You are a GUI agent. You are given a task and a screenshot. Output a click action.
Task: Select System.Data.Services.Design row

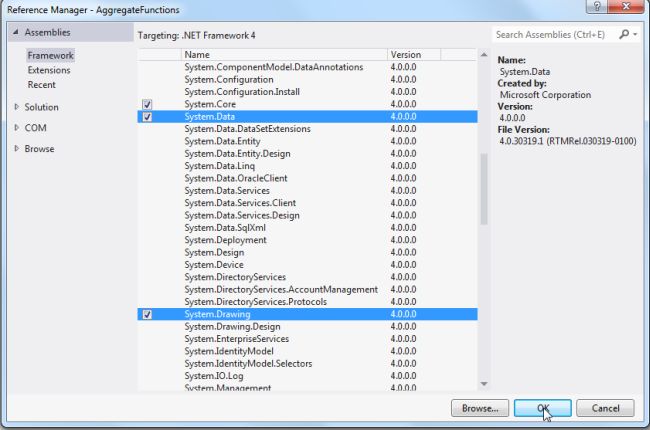pos(307,216)
